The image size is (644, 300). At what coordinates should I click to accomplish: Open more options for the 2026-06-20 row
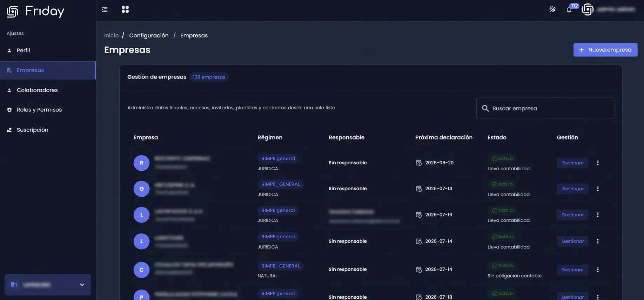[x=598, y=163]
